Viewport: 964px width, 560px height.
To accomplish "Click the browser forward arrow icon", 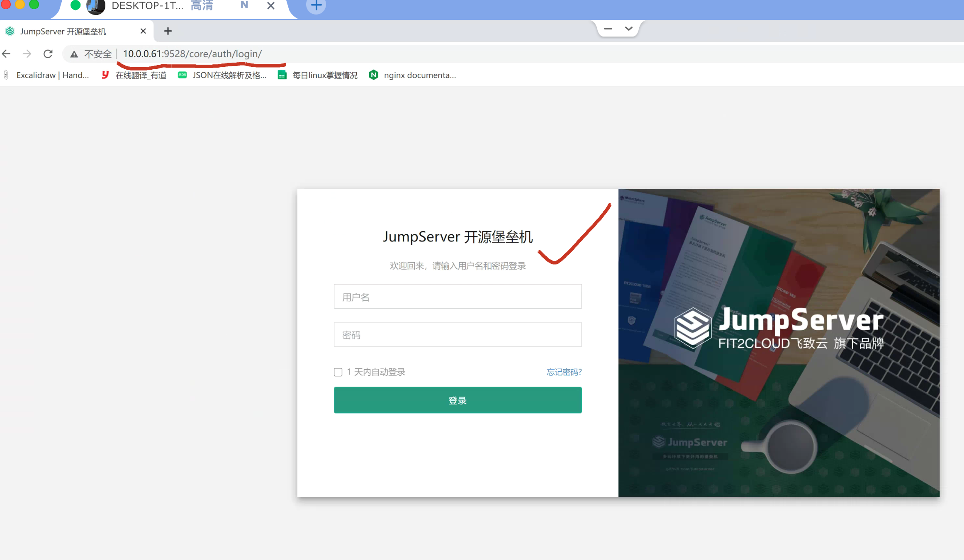I will coord(27,54).
